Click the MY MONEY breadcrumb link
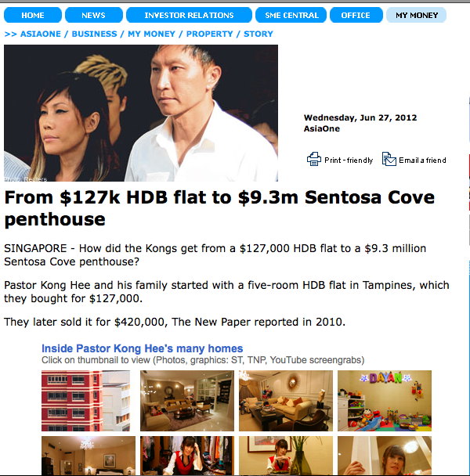Image resolution: width=470 pixels, height=476 pixels. pyautogui.click(x=151, y=34)
